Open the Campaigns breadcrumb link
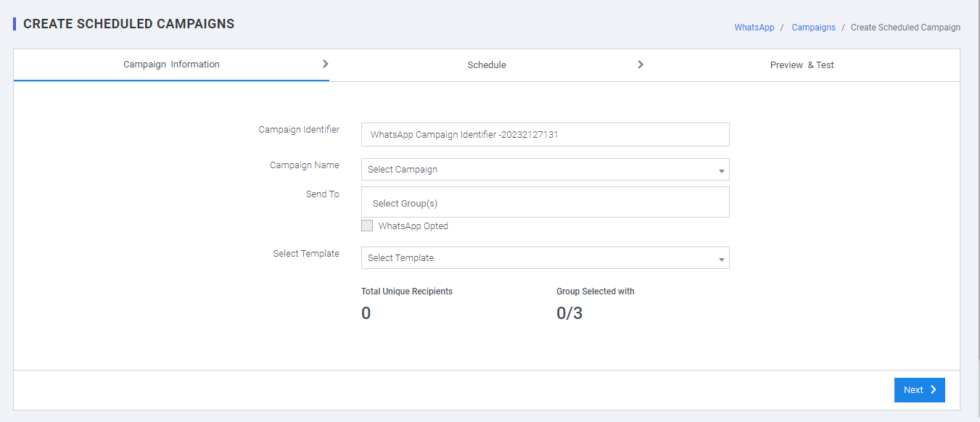 click(x=813, y=28)
